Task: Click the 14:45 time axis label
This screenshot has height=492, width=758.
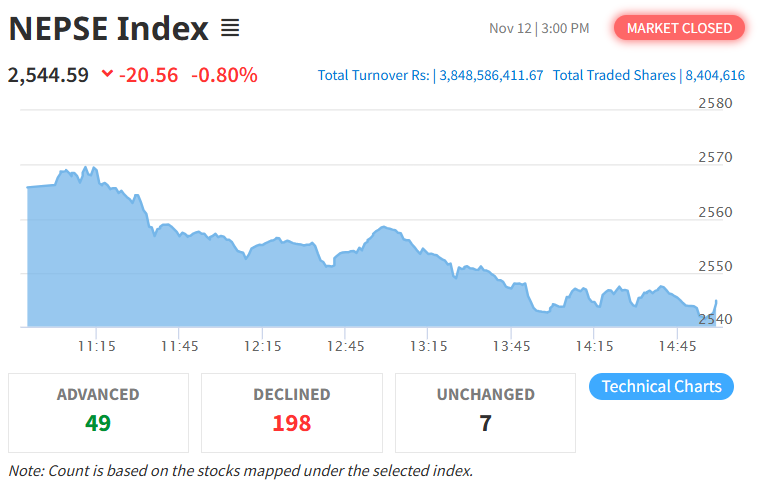Action: tap(678, 346)
